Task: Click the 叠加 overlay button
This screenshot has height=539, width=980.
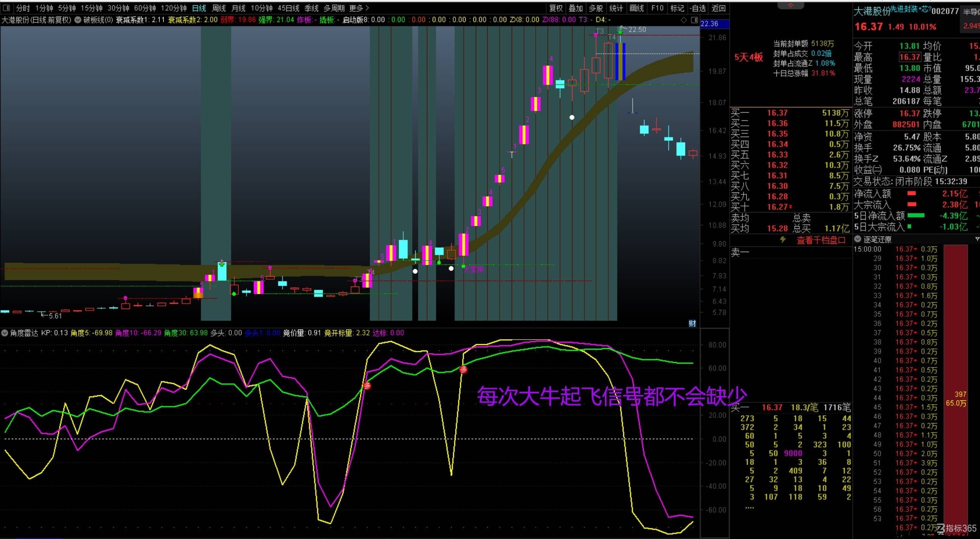Action: (x=576, y=8)
